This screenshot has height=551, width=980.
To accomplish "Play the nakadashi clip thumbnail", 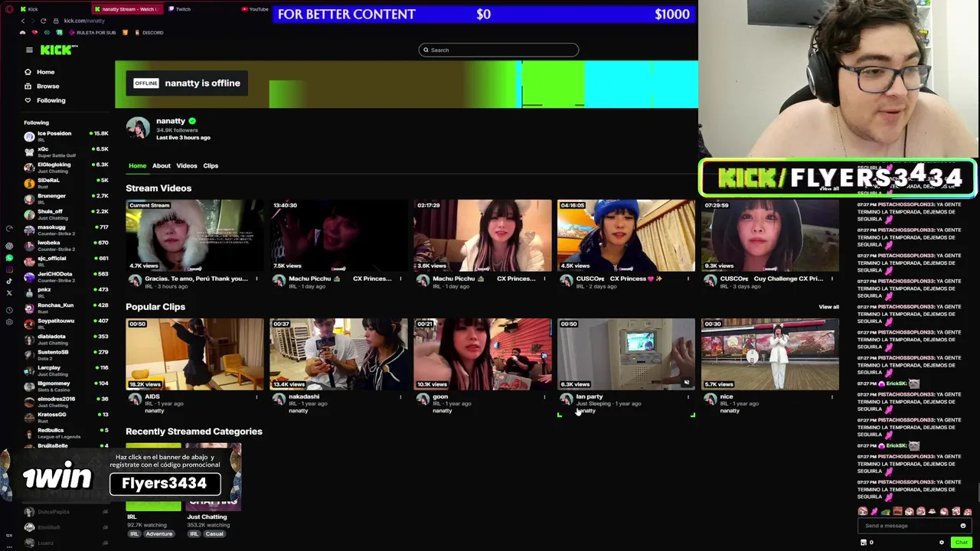I will [x=338, y=354].
